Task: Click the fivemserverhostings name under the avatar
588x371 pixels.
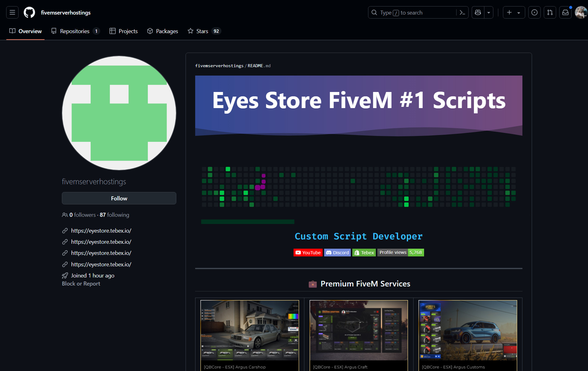Action: [94, 181]
